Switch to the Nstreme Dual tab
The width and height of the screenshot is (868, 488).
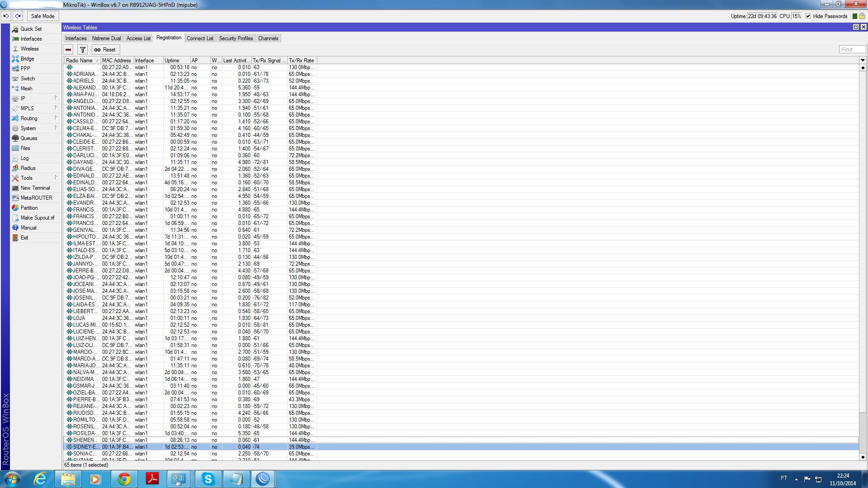coord(107,38)
